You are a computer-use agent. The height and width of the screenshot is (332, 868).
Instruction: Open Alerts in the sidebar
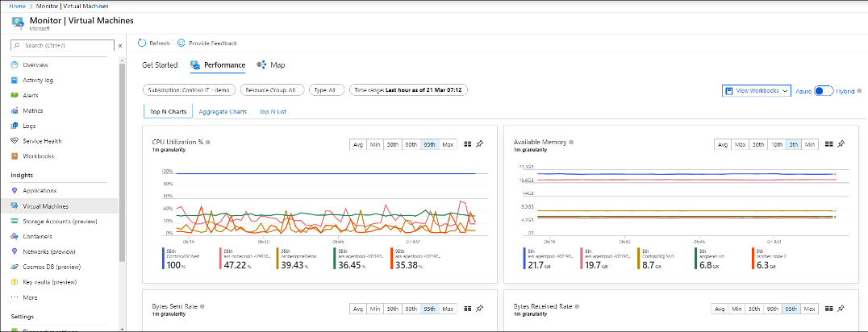[31, 95]
